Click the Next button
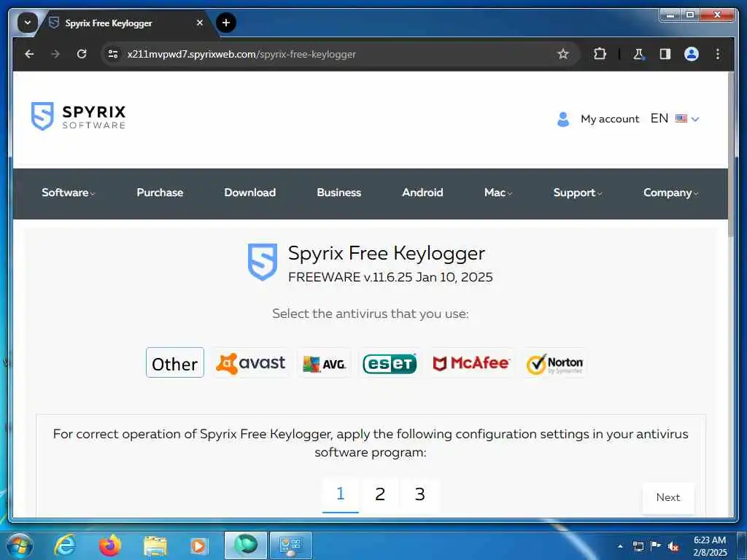 point(668,497)
